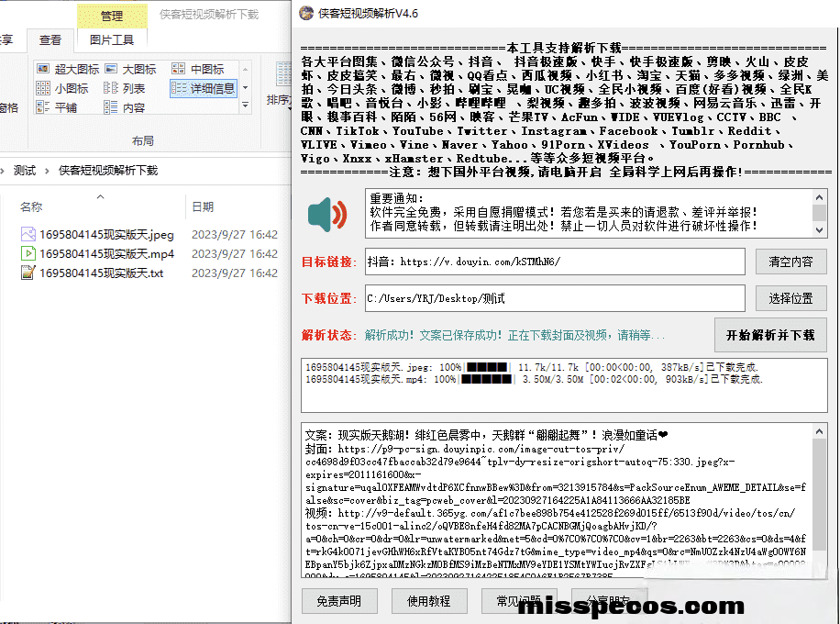Select the 1695804145现实版天.jpeg file icon
This screenshot has width=840, height=624.
[x=28, y=234]
